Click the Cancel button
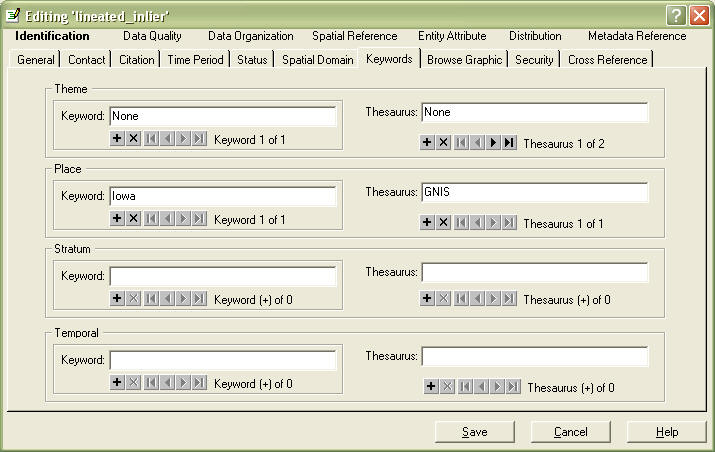Viewport: 715px width, 452px height. [x=571, y=432]
